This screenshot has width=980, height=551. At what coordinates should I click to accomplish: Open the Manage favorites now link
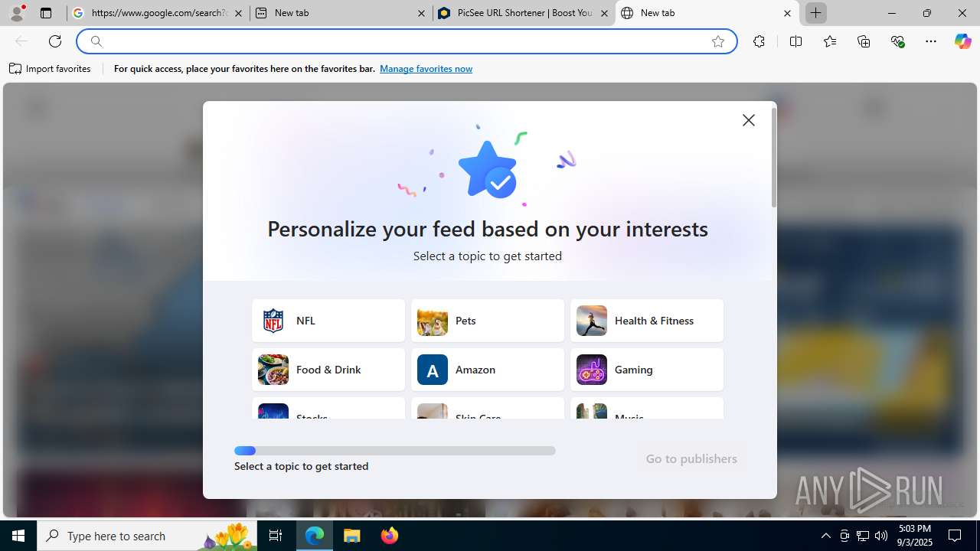coord(426,69)
